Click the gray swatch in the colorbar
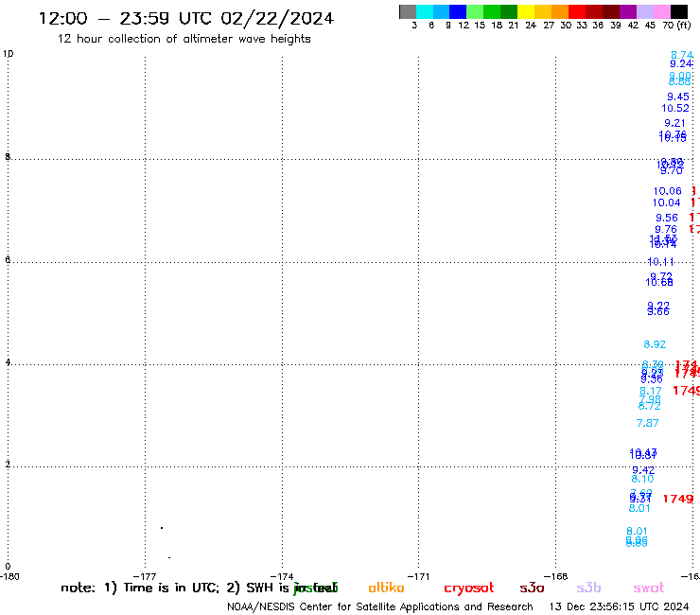 408,11
